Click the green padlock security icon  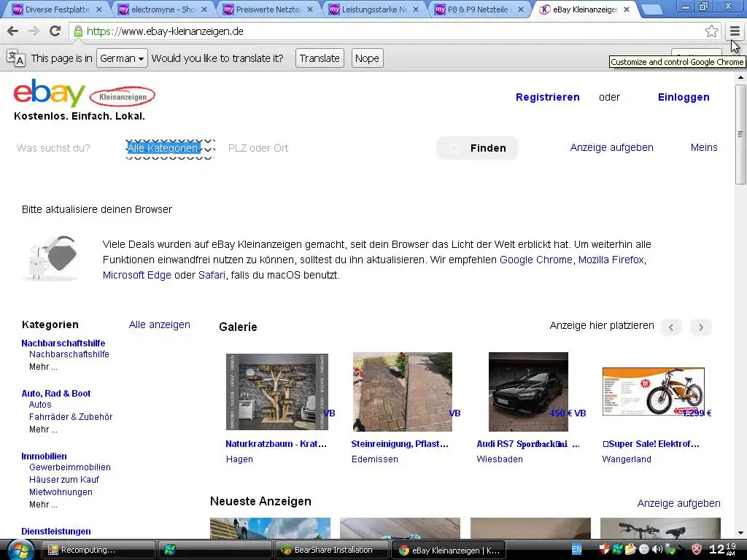[77, 31]
